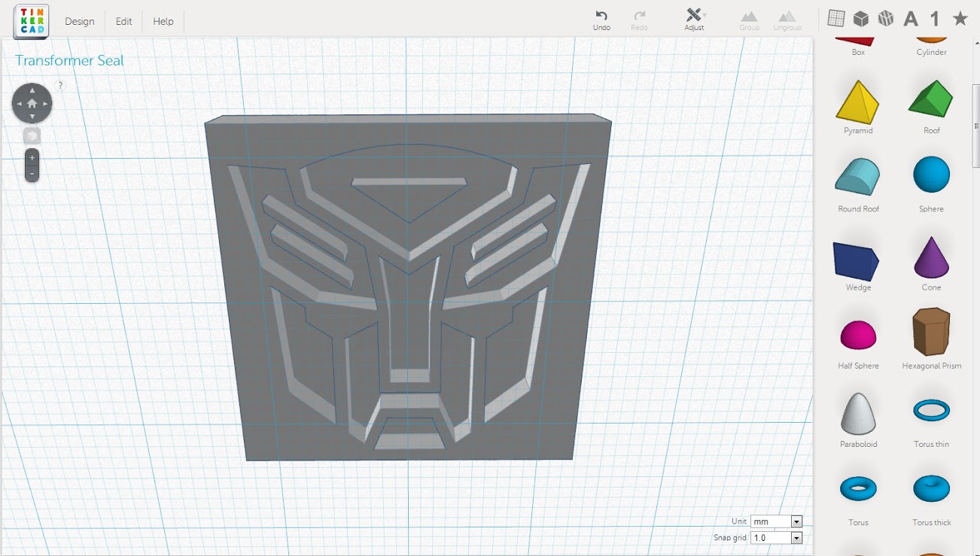Image resolution: width=980 pixels, height=556 pixels.
Task: Click the Undo arrow icon
Action: [601, 16]
